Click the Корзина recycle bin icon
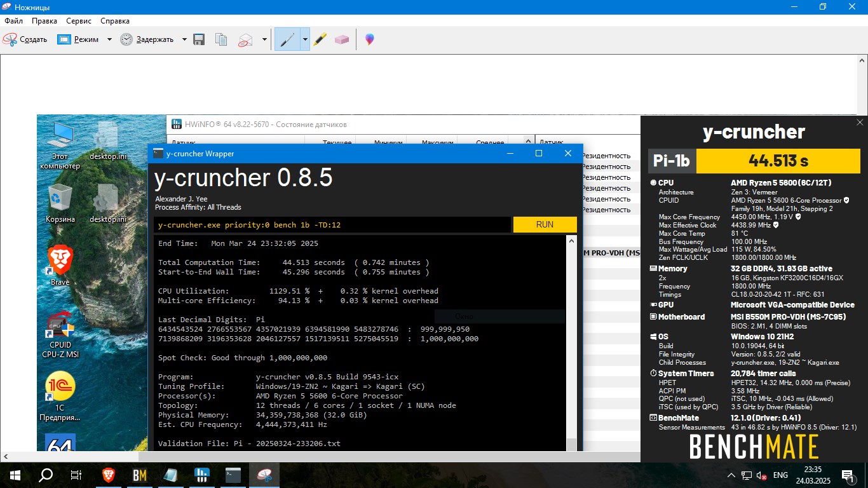The height and width of the screenshot is (488, 868). click(x=60, y=203)
